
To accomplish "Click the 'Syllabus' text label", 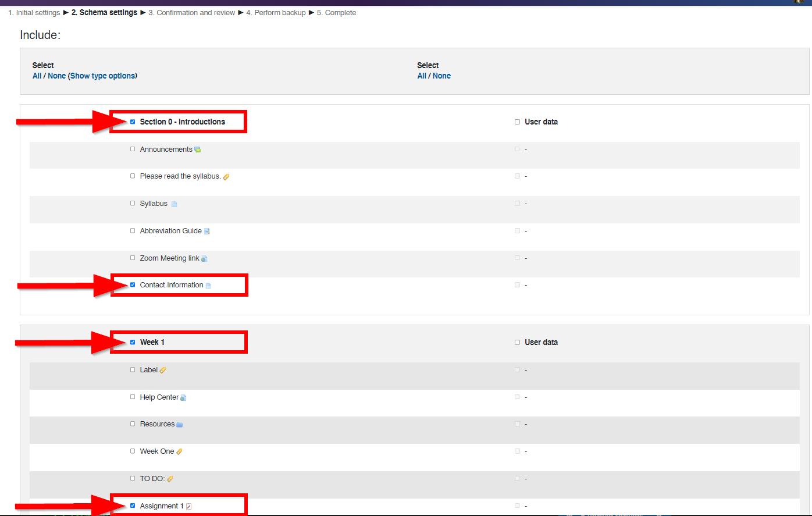I will click(x=154, y=203).
